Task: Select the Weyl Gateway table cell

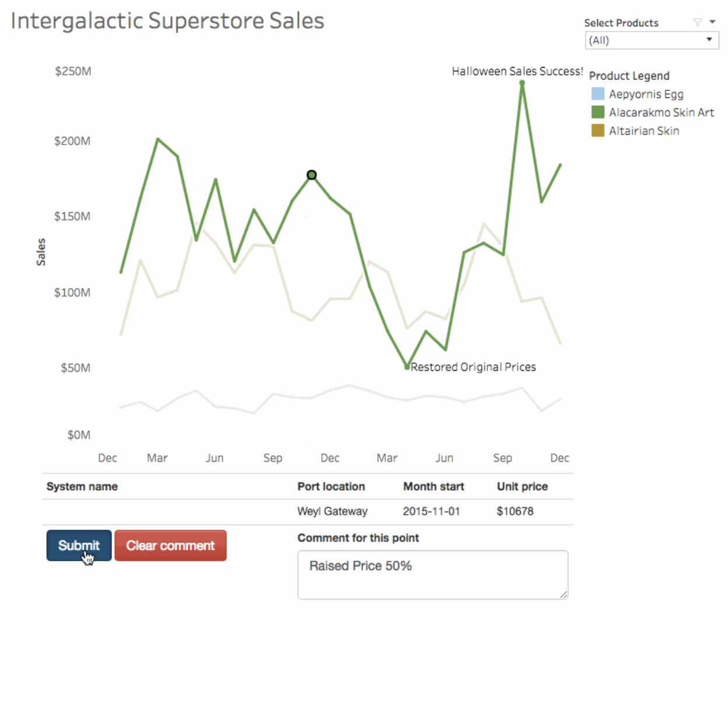Action: pos(332,511)
